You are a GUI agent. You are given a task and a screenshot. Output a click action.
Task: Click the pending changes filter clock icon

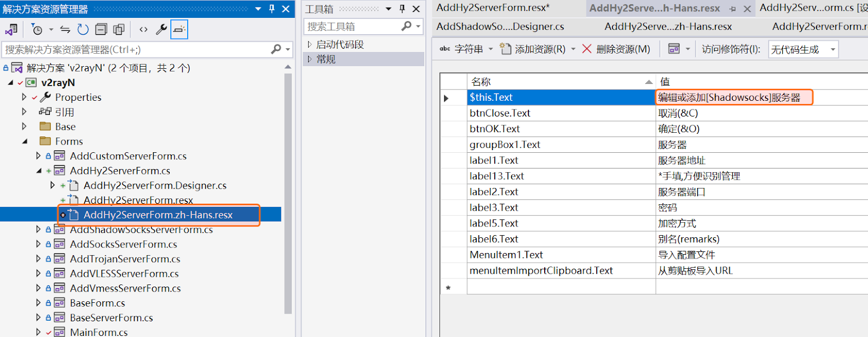pos(36,29)
